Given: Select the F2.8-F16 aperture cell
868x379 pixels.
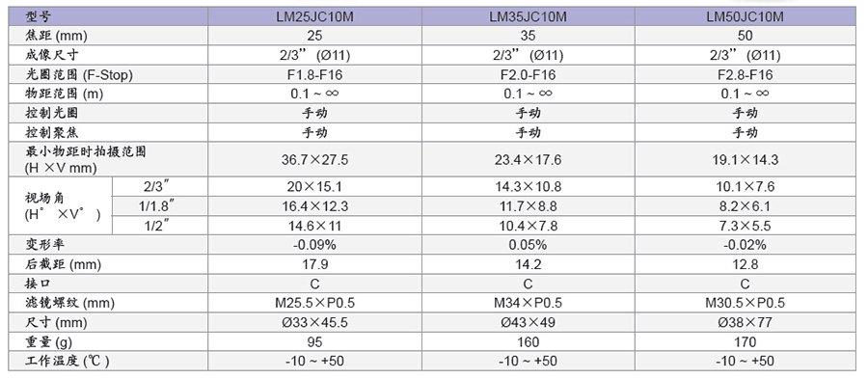Looking at the screenshot, I should (x=745, y=74).
